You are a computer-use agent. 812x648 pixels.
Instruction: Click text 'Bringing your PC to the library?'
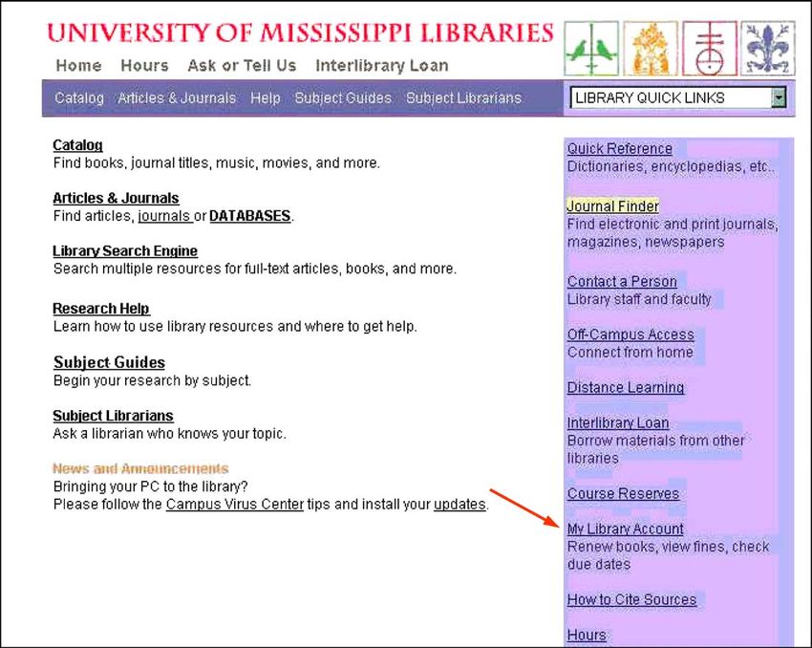click(x=151, y=486)
